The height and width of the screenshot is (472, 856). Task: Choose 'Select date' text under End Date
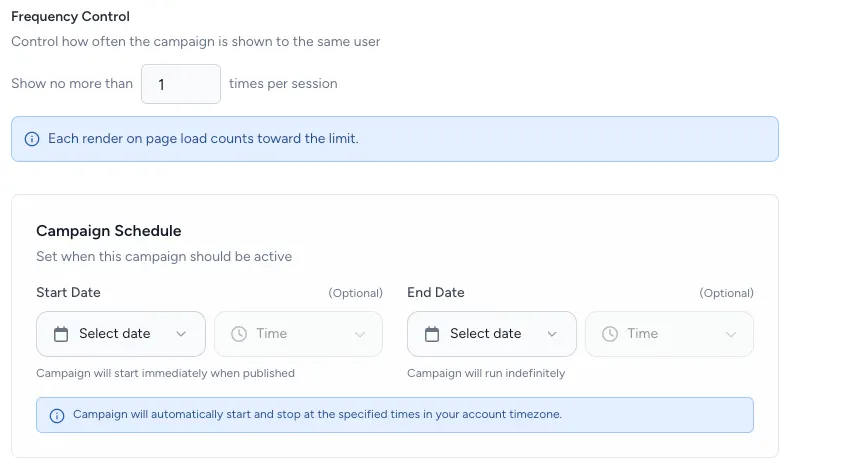485,334
